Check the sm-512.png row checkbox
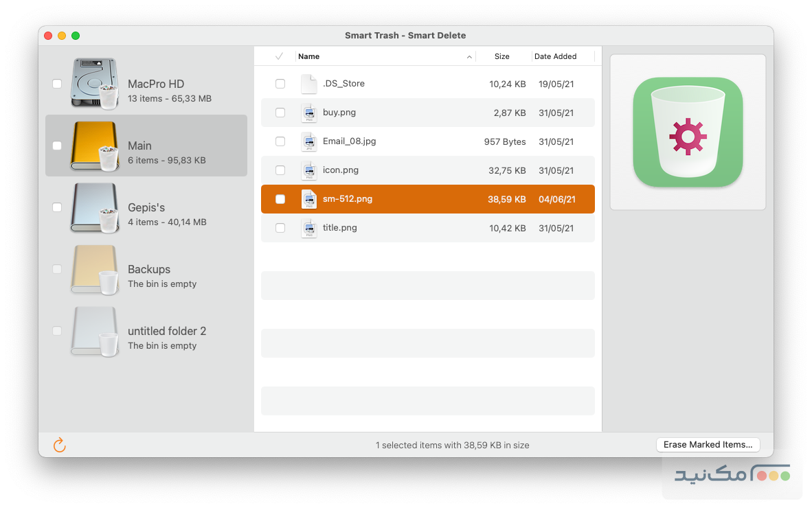 click(x=280, y=199)
